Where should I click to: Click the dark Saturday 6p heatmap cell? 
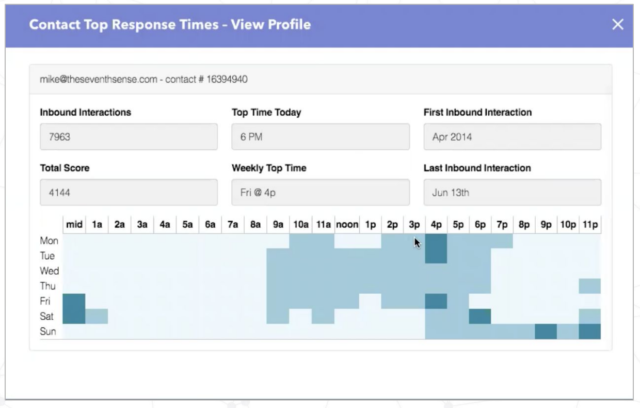(x=480, y=316)
